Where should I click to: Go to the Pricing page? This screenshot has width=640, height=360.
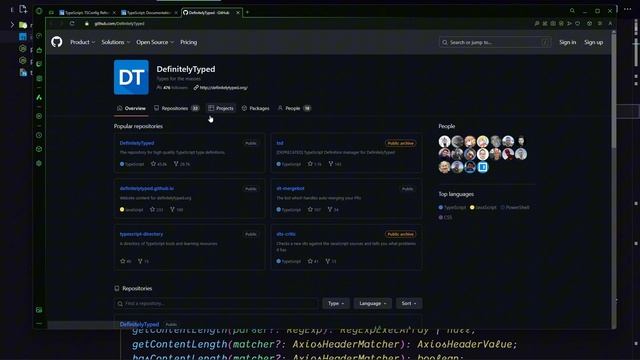pyautogui.click(x=189, y=42)
